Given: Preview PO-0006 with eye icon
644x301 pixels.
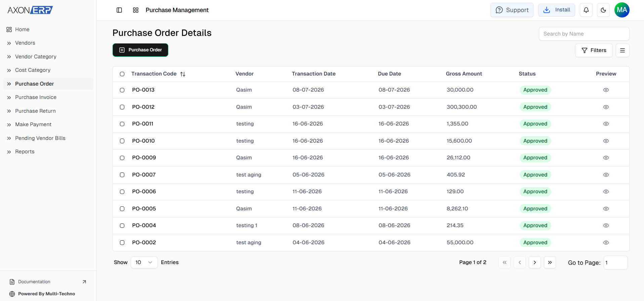Looking at the screenshot, I should pos(606,192).
